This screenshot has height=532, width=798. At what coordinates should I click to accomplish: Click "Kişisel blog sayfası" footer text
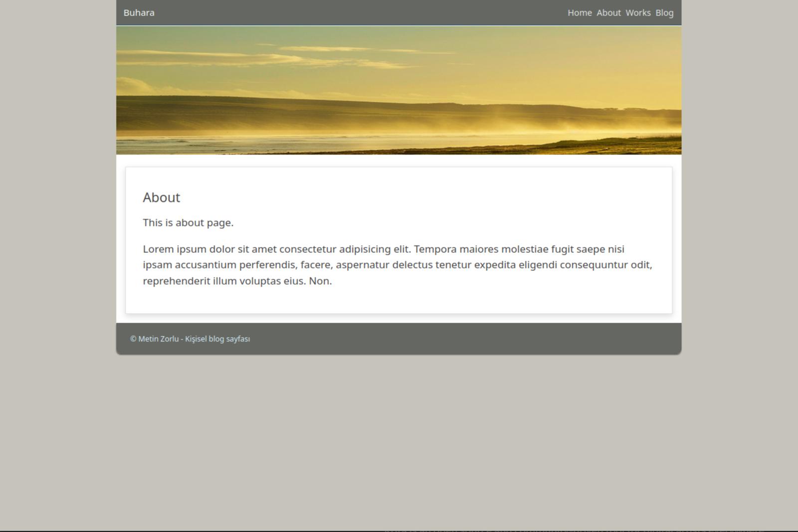click(x=217, y=339)
